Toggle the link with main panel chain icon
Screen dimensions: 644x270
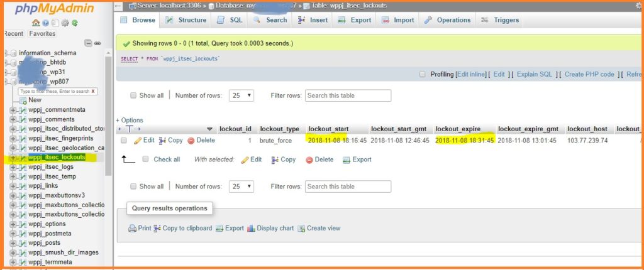coord(97,43)
